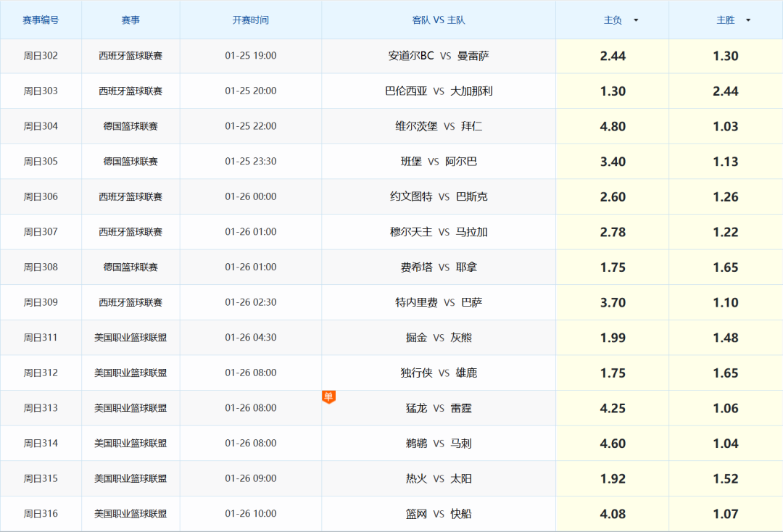Select 主胜 odds 1.48 for 灰熊 match
This screenshot has width=783, height=532.
pos(726,338)
